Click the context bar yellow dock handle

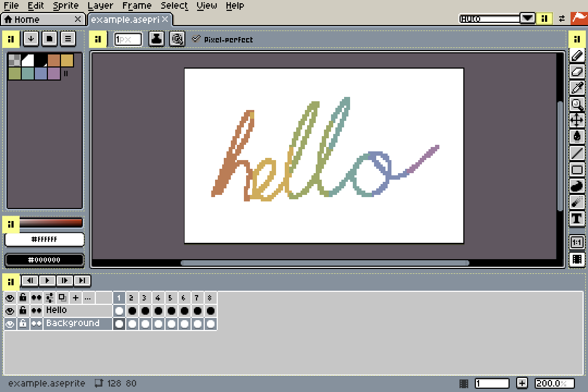(98, 39)
